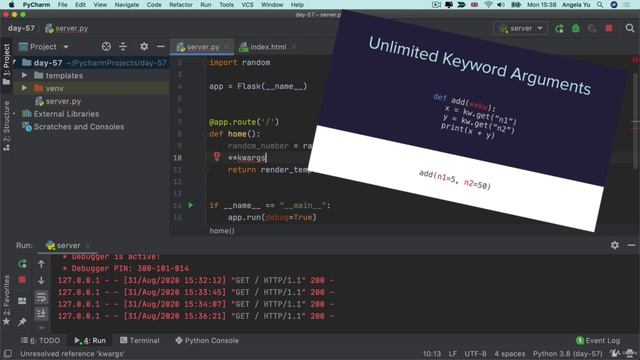Click the 10:13 cursor position indicator
The width and height of the screenshot is (640, 360).
point(431,354)
